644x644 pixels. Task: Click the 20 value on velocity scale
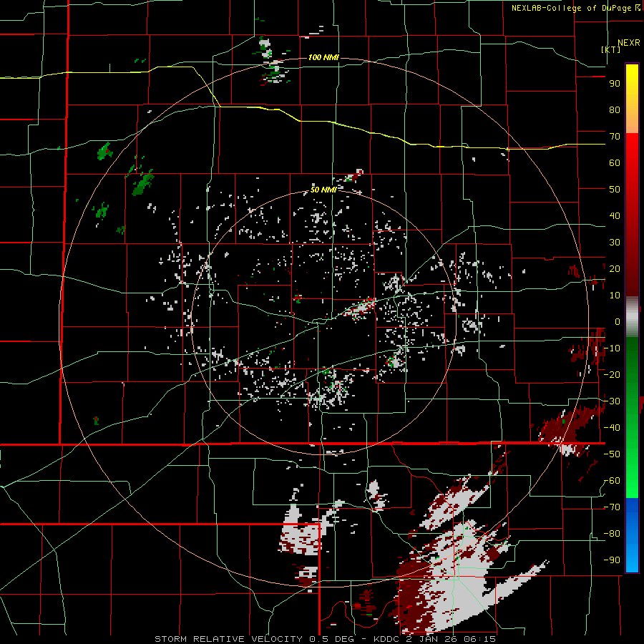tap(615, 269)
